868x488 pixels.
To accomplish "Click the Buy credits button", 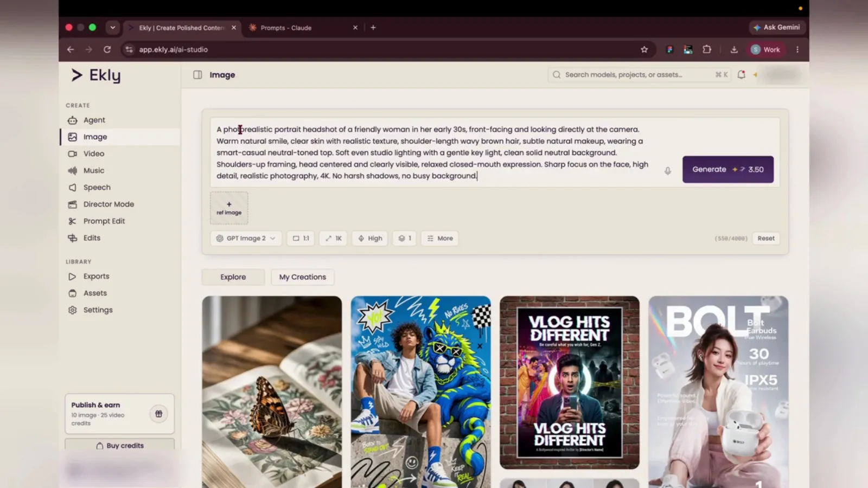I will pyautogui.click(x=120, y=445).
